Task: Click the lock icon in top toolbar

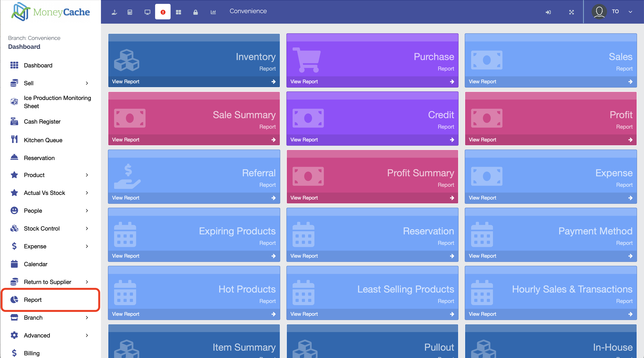Action: coord(196,12)
